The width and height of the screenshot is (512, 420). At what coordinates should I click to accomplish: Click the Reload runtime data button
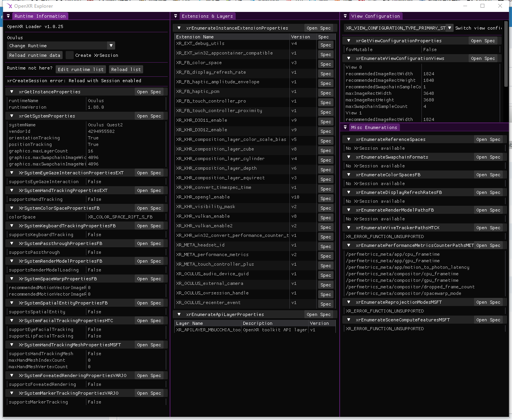[35, 55]
